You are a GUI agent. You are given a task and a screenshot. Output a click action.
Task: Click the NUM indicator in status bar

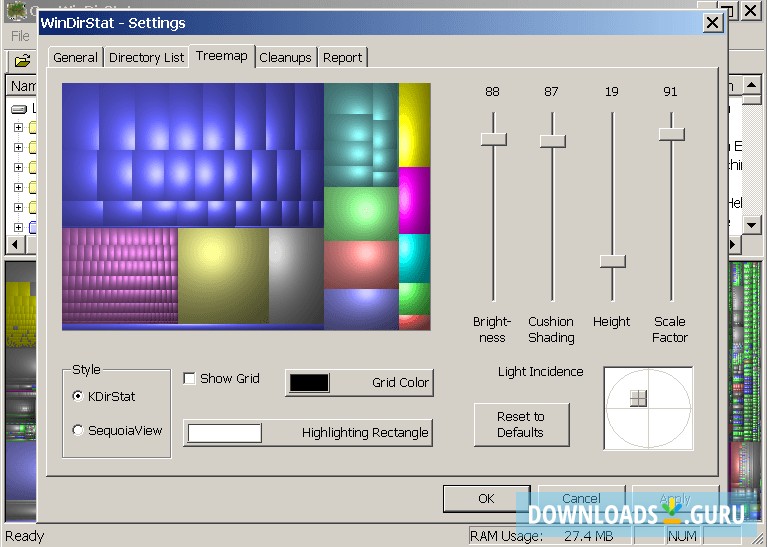pos(682,536)
